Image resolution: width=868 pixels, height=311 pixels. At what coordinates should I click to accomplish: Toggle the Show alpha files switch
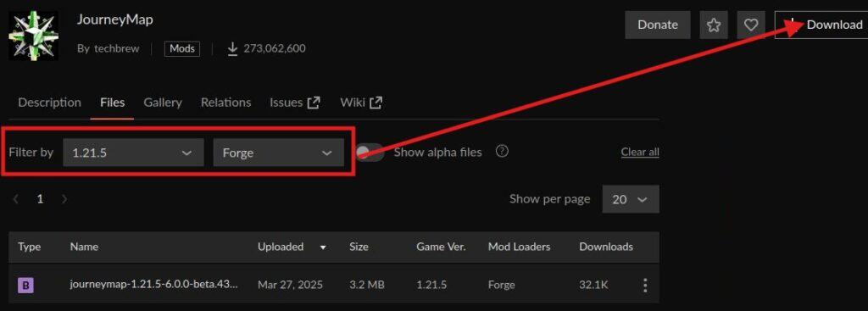[370, 153]
